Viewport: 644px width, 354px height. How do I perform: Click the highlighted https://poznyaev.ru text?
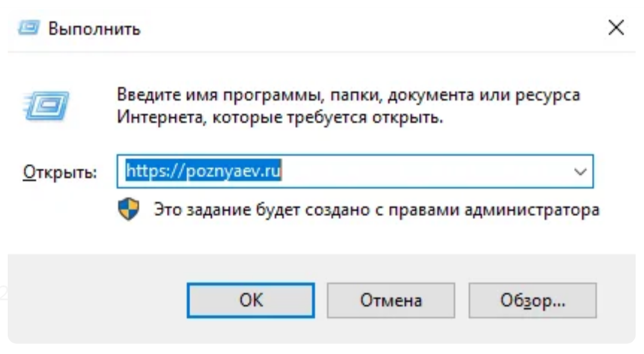(203, 172)
